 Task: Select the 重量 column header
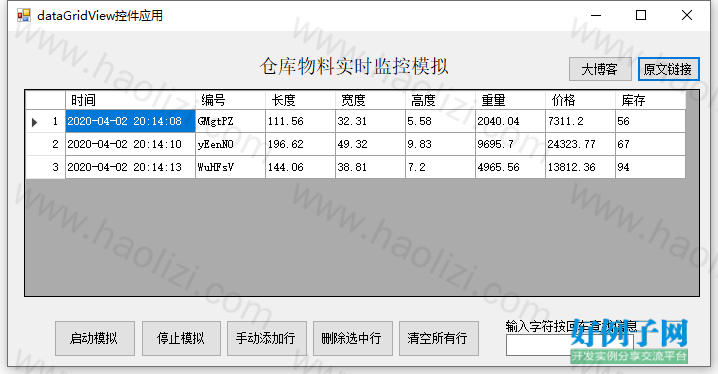click(x=511, y=100)
